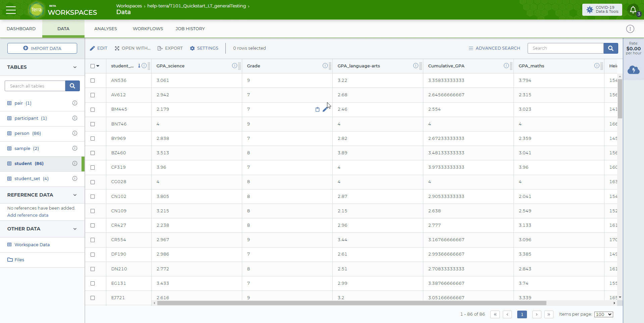
Task: Copy the BM445 Grade cell value
Action: (x=317, y=109)
